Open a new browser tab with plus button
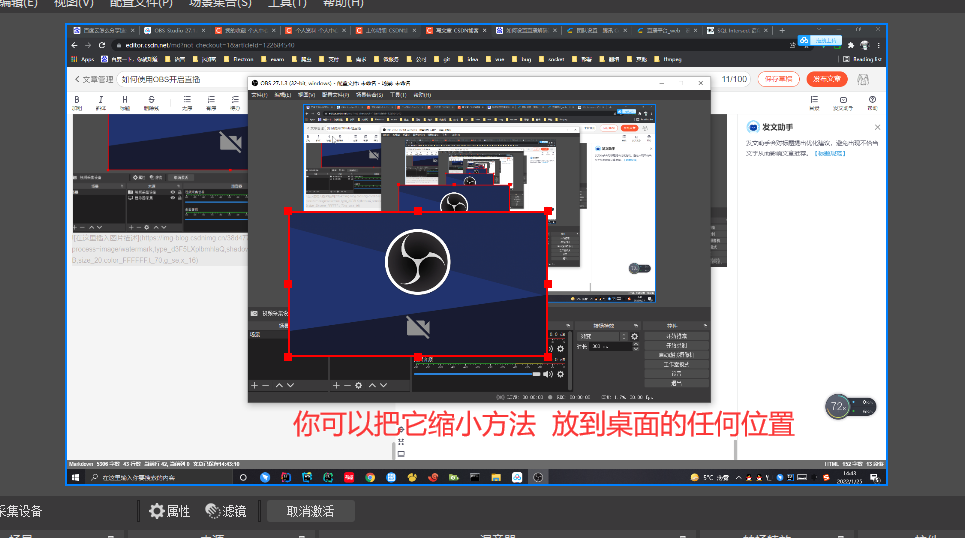Viewport: 965px width, 538px height. click(x=782, y=30)
